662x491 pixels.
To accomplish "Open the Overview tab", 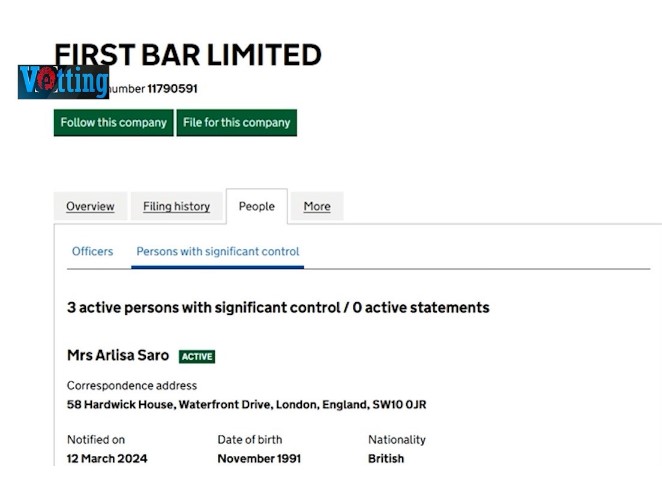I will (90, 207).
